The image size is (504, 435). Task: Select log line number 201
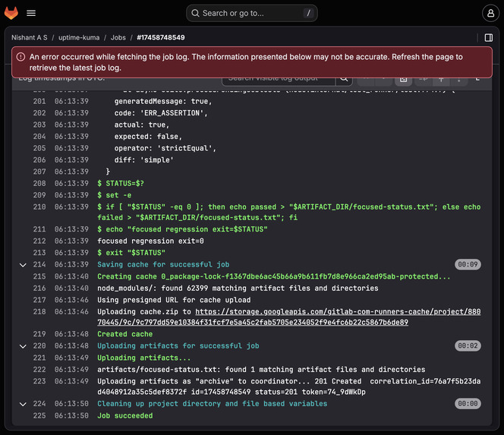39,101
